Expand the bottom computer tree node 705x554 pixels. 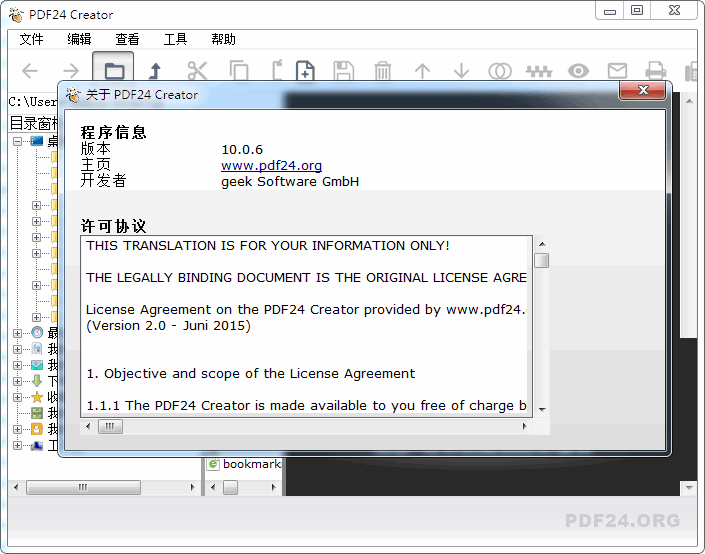17,445
